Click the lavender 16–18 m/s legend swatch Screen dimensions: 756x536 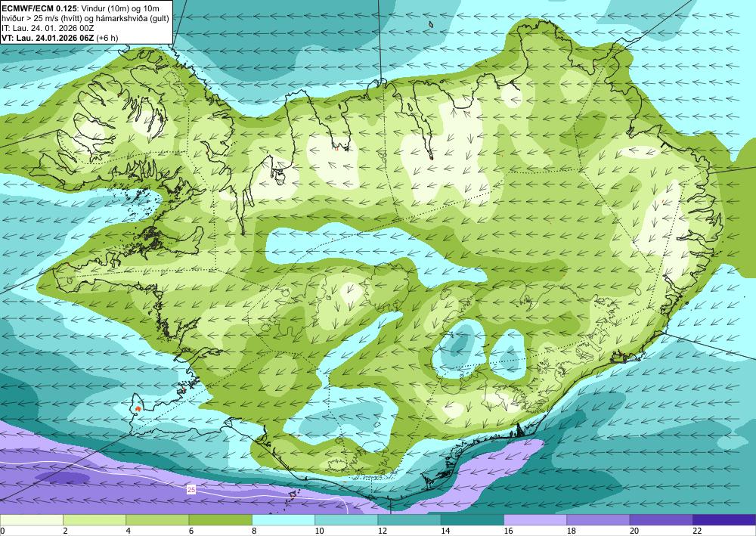tap(536, 520)
